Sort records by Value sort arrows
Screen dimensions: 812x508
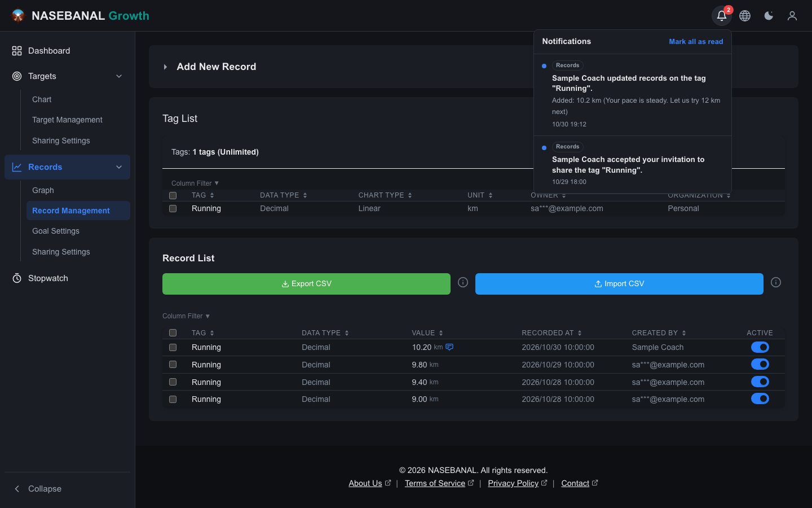click(441, 333)
